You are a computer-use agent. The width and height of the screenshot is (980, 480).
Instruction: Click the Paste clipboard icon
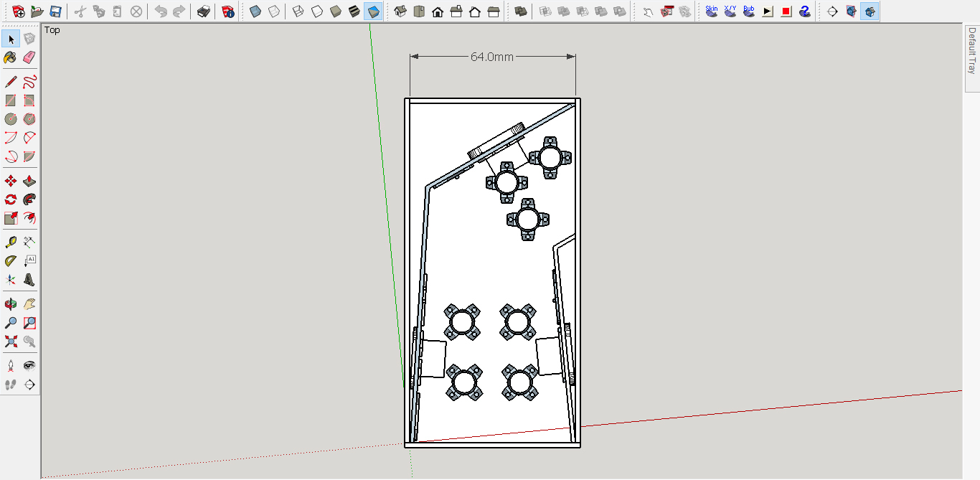pos(118,11)
